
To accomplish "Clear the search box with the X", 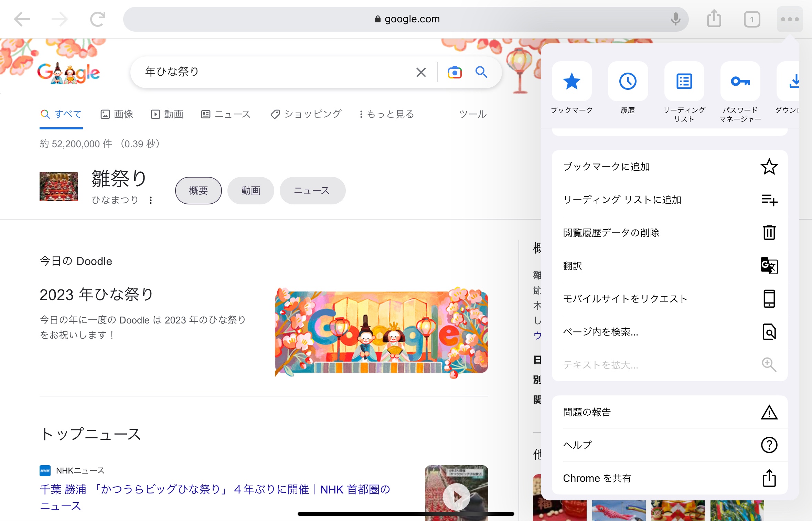I will click(x=421, y=73).
